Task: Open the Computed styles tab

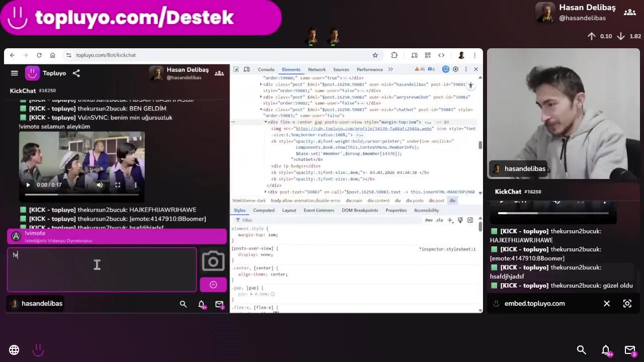Action: tap(264, 210)
